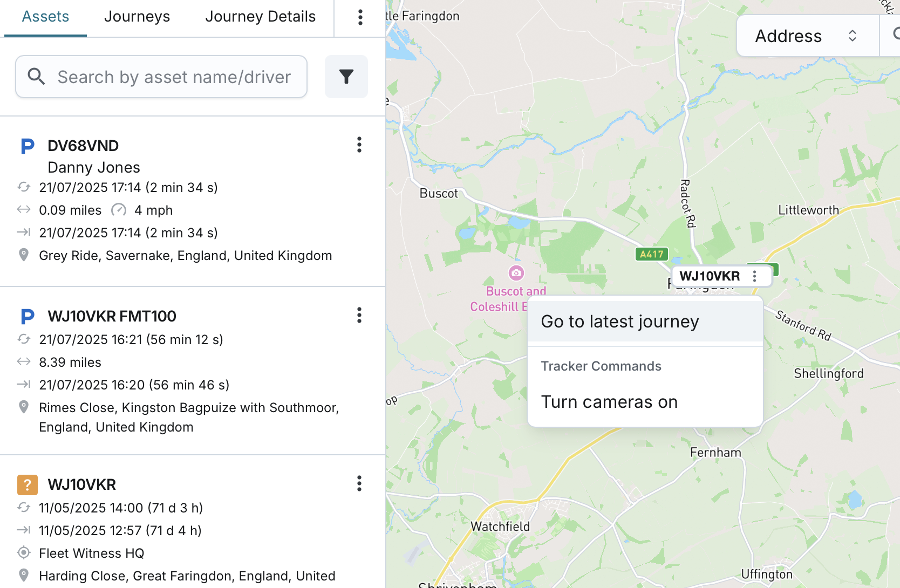Click the Buscot and Coleshill camera pin

(516, 273)
